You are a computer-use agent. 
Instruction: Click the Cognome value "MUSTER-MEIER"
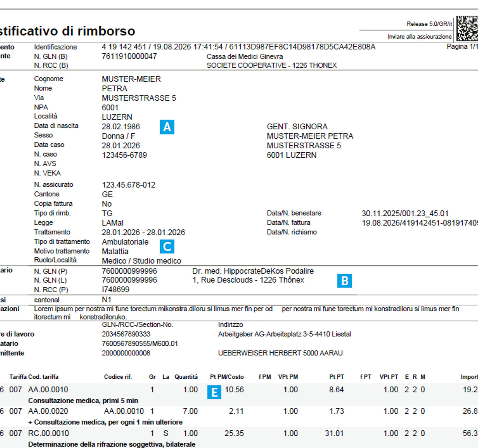(131, 79)
